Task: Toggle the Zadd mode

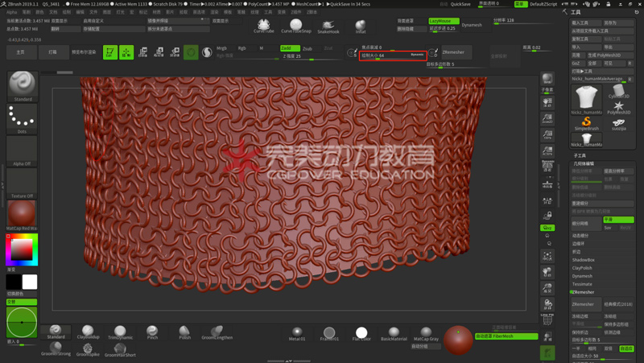Action: (289, 48)
